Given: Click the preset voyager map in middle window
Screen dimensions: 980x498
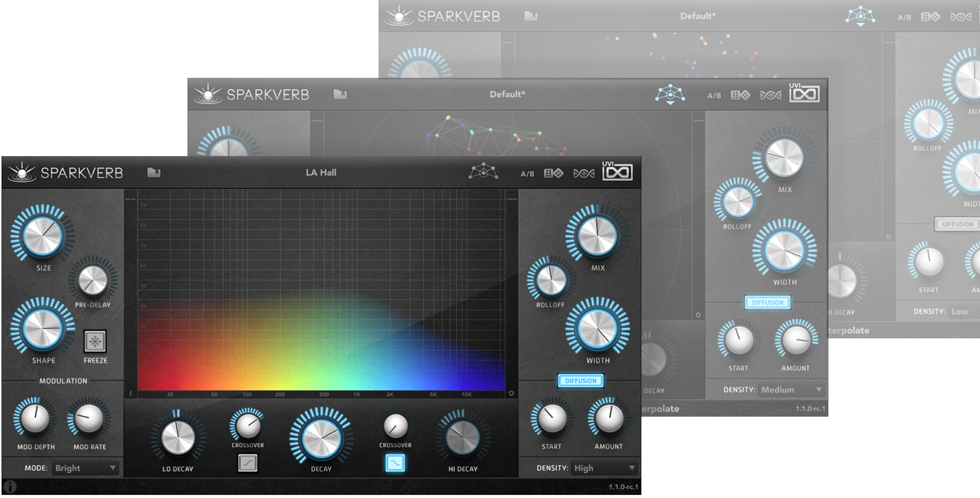Looking at the screenshot, I should tap(507, 134).
